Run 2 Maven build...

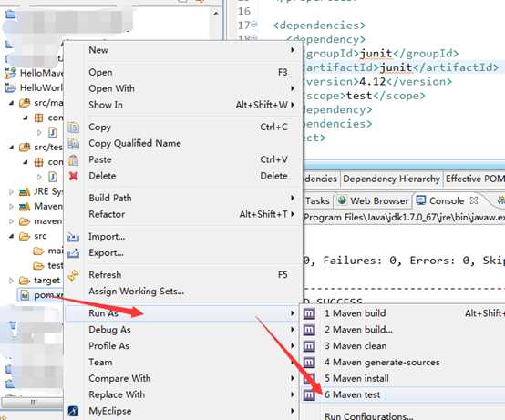pyautogui.click(x=403, y=330)
